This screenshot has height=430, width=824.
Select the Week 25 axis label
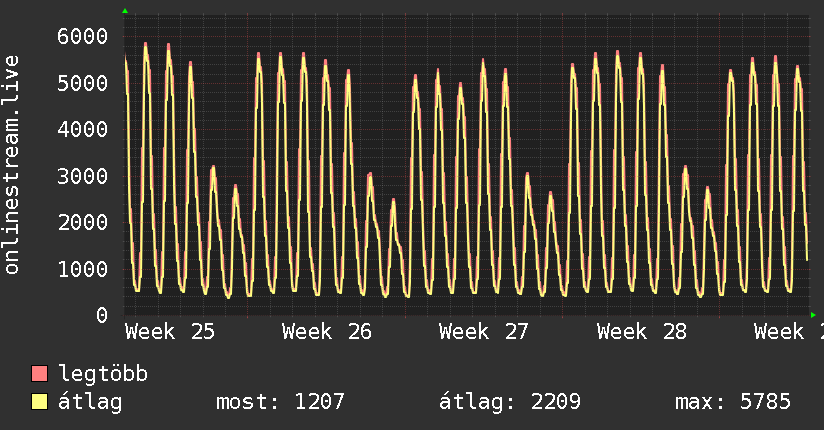[170, 332]
